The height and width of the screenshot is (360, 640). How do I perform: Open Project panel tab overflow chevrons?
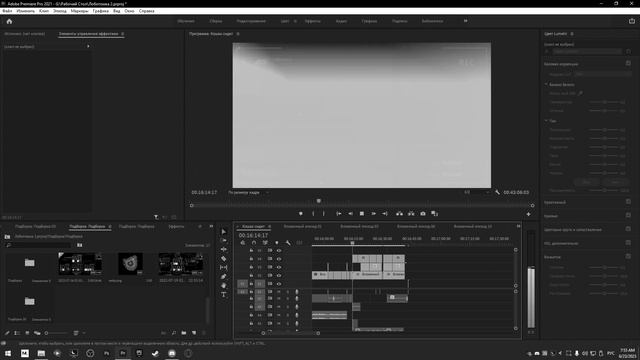pyautogui.click(x=211, y=226)
